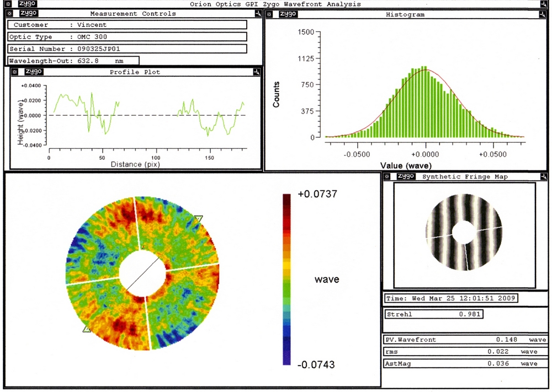Click the +0.0737 maximum value on color scale

pos(317,194)
